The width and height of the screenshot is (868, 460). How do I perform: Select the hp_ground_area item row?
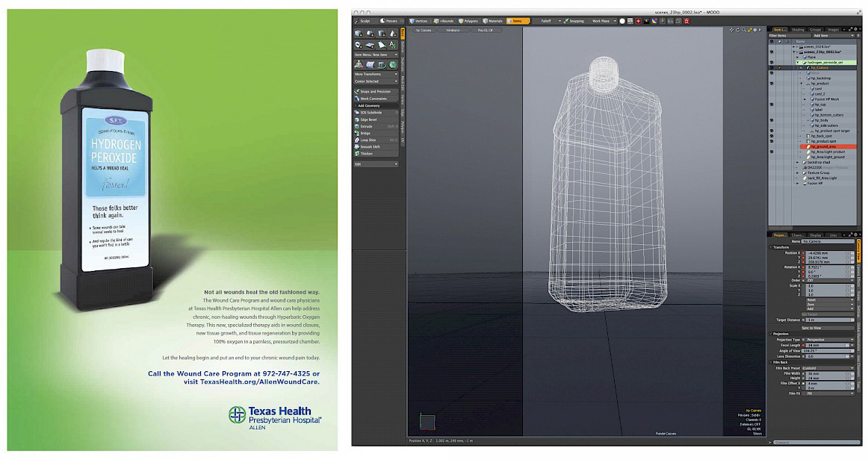click(828, 146)
